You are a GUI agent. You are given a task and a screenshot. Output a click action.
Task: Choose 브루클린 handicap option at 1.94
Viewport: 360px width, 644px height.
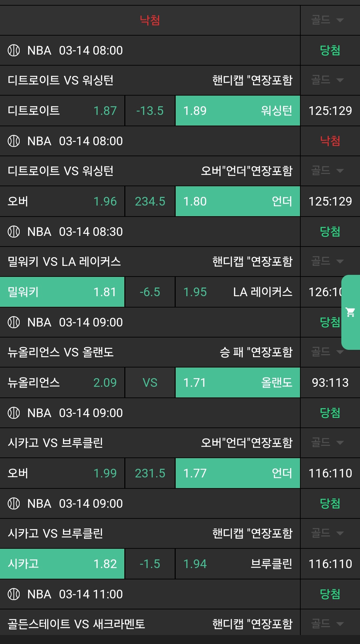[237, 564]
